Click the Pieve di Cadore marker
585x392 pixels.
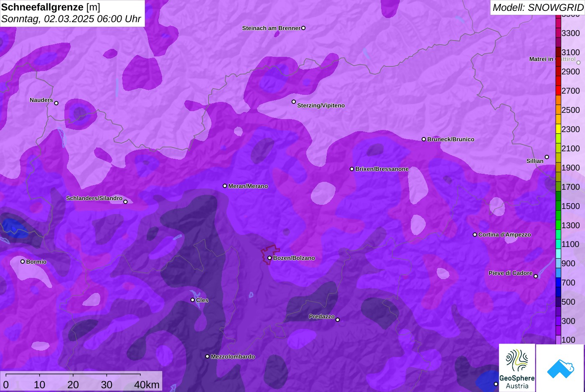536,276
